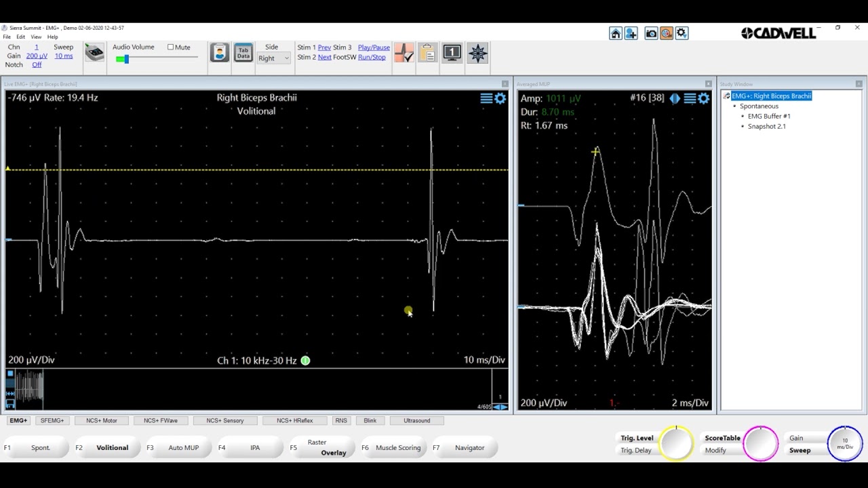Screen dimensions: 868x488
Task: Click the Gain 200 µV link
Action: tap(37, 56)
